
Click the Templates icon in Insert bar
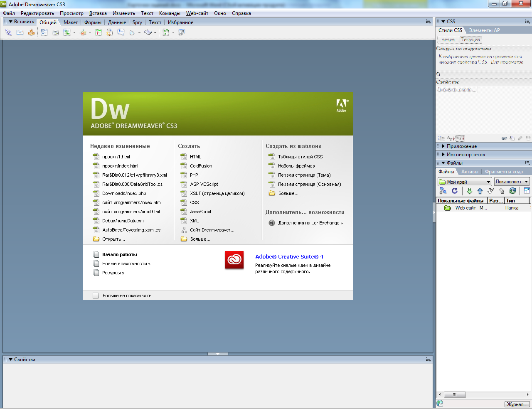point(165,32)
